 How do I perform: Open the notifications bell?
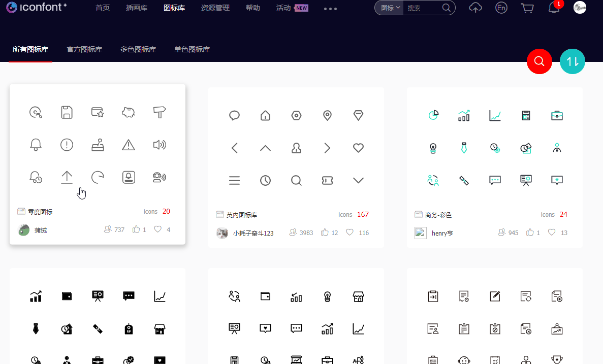554,9
